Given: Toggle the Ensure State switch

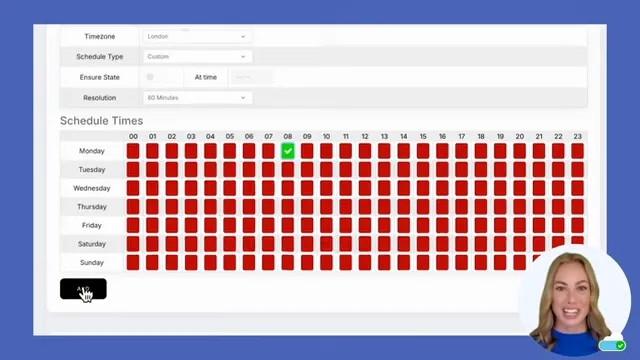Looking at the screenshot, I should 150,77.
